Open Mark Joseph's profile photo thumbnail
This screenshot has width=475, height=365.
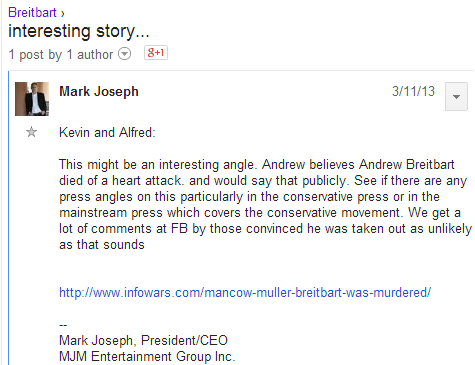point(32,99)
